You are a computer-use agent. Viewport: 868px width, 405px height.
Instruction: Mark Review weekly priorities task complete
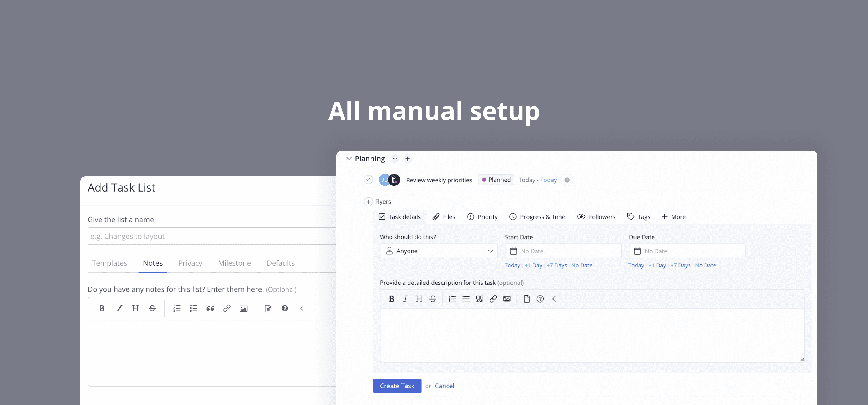coord(368,180)
